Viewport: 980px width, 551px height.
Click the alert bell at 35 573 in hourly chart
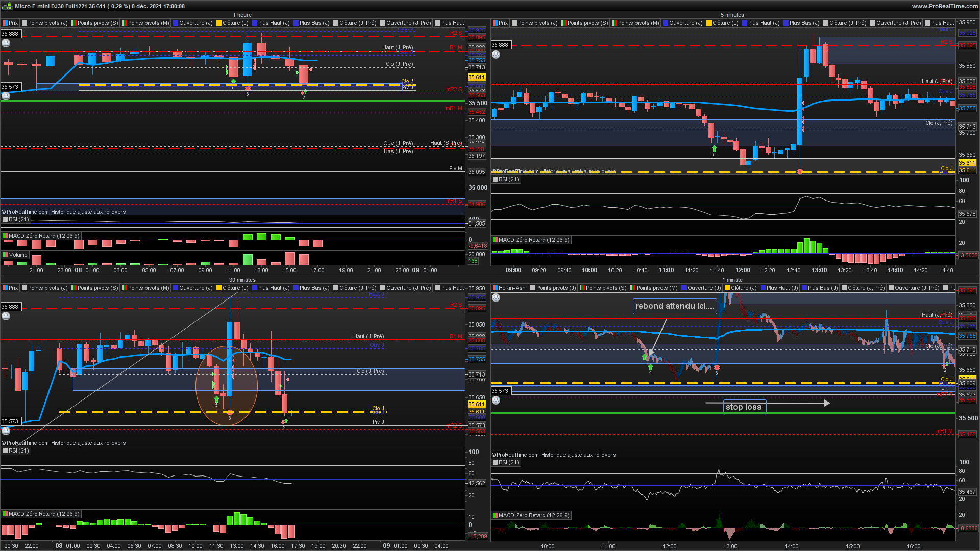point(6,96)
